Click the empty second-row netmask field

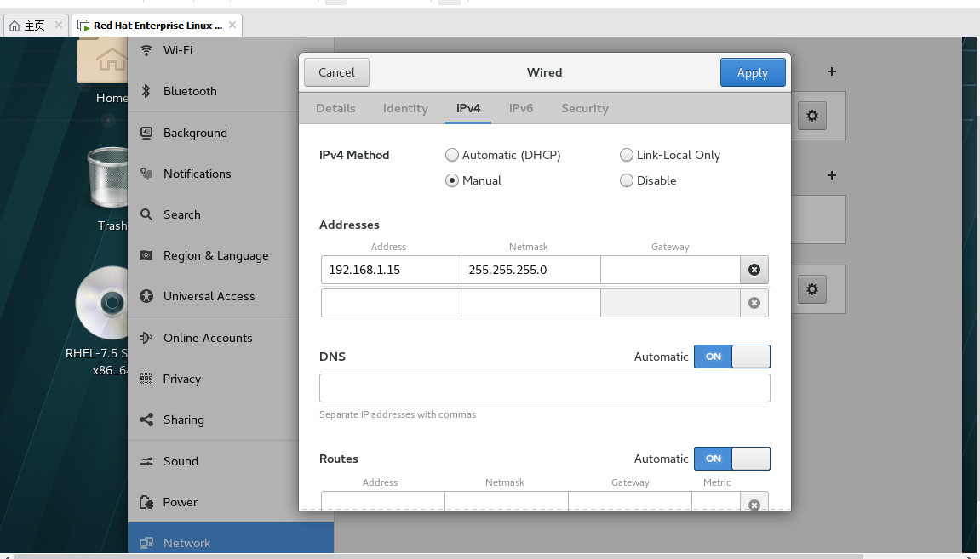pyautogui.click(x=530, y=303)
